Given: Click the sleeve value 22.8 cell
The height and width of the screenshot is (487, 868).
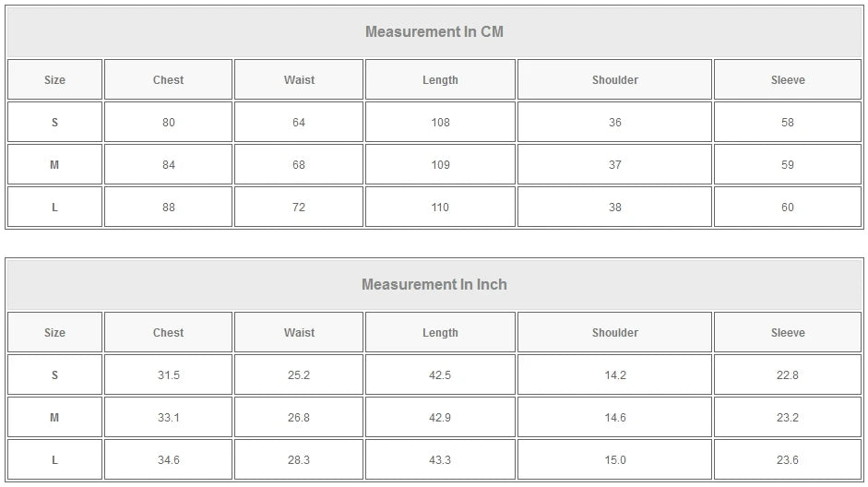Looking at the screenshot, I should coord(788,375).
